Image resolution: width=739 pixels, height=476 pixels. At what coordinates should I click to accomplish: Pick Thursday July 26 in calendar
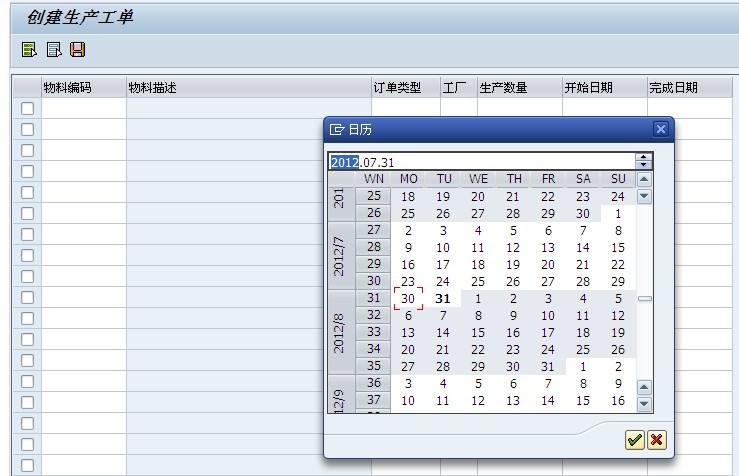click(x=513, y=281)
